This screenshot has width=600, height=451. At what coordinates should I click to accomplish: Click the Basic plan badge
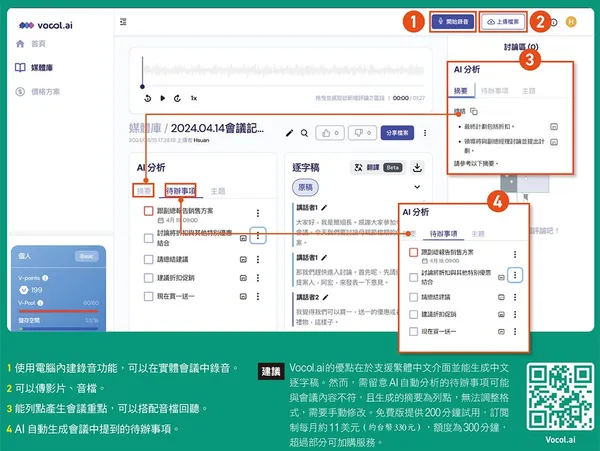pyautogui.click(x=86, y=256)
